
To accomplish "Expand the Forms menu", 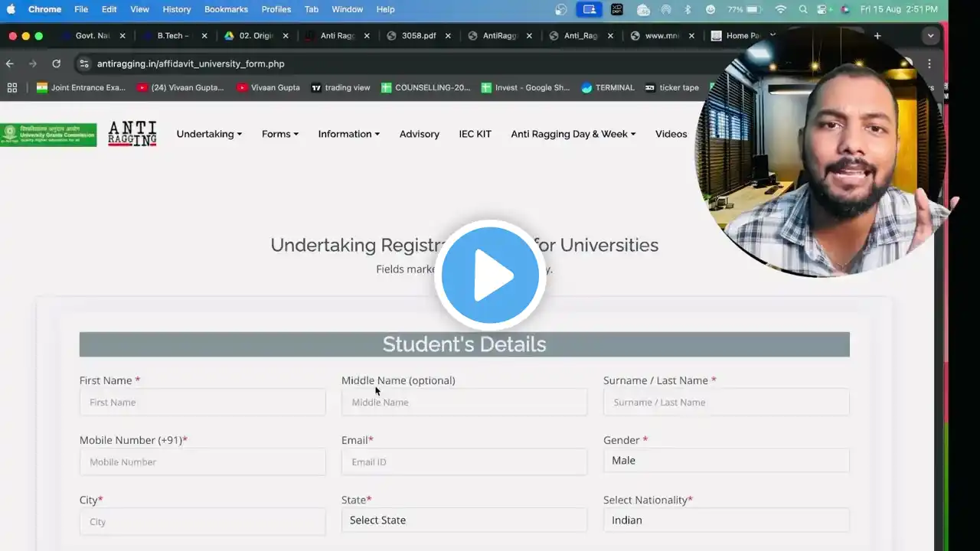I will click(x=280, y=134).
